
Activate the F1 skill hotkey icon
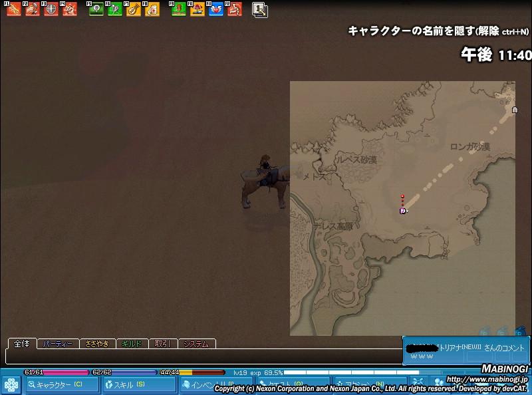14,9
